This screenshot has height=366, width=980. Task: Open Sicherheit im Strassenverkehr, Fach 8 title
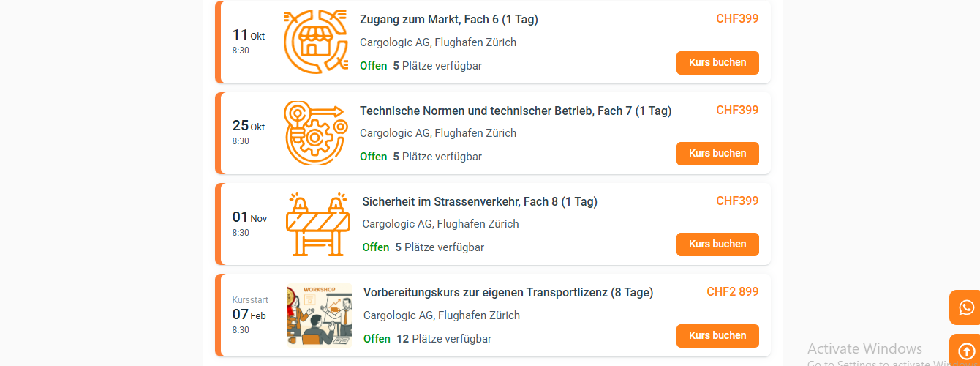(x=480, y=201)
